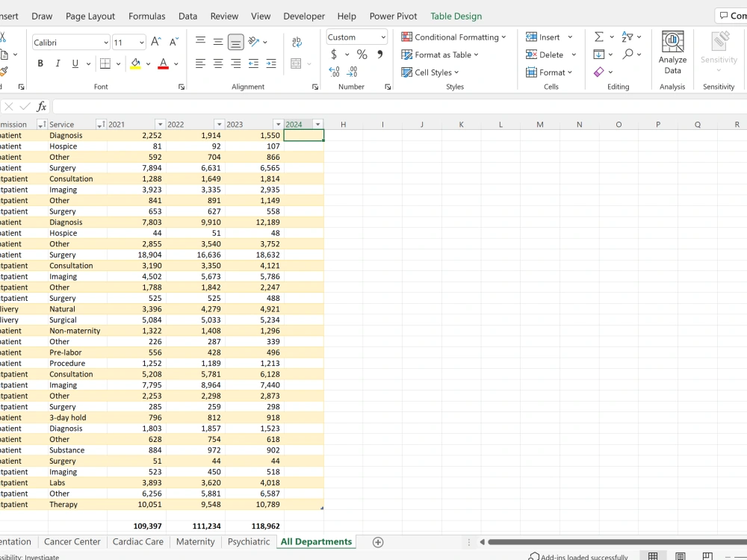
Task: Open the Formulas tab
Action: 146,16
